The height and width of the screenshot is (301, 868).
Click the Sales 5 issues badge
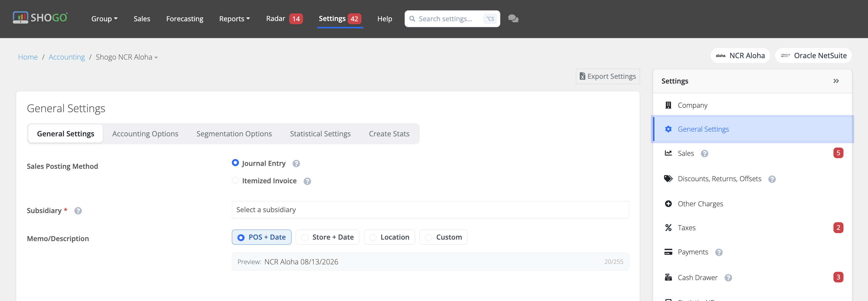tap(838, 153)
